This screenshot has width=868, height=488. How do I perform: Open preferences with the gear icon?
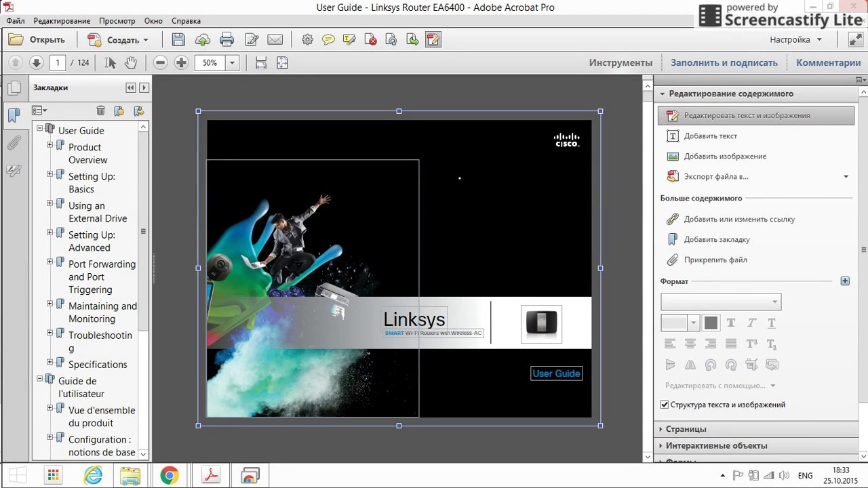click(307, 40)
